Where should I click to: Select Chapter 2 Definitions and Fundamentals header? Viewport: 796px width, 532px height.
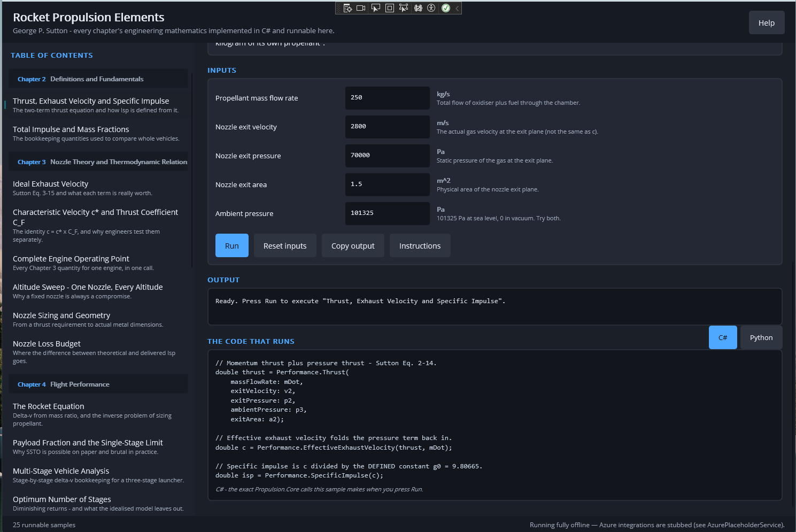(x=98, y=79)
